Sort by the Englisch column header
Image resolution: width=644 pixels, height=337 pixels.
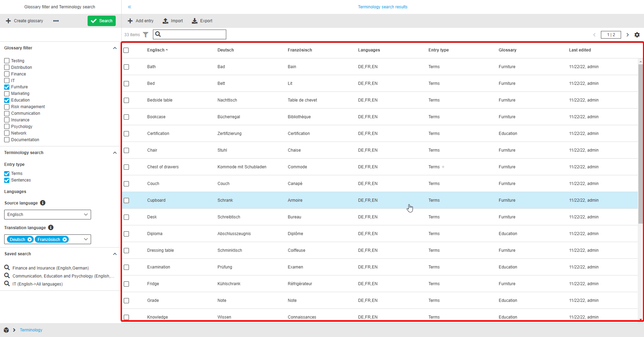coord(156,50)
